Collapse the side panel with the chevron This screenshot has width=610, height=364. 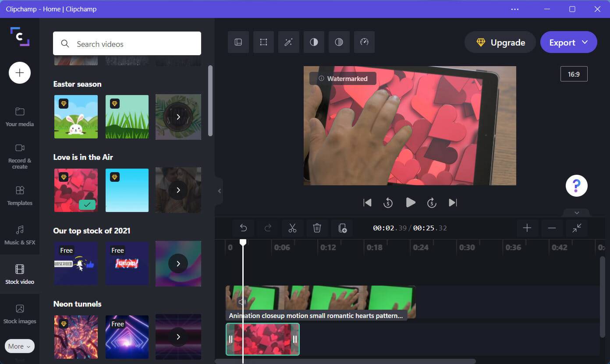point(219,191)
